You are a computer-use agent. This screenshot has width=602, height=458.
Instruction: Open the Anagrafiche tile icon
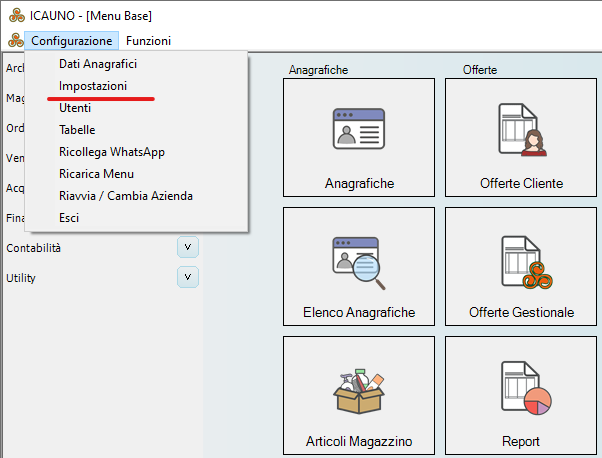tap(359, 129)
